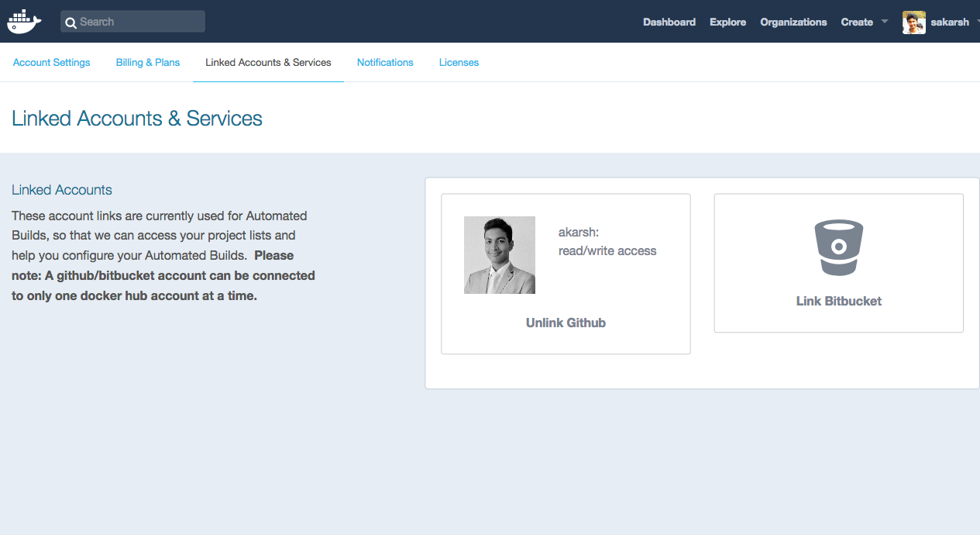Screen dimensions: 980x535
Task: Click the search magnifier icon
Action: pyautogui.click(x=70, y=22)
